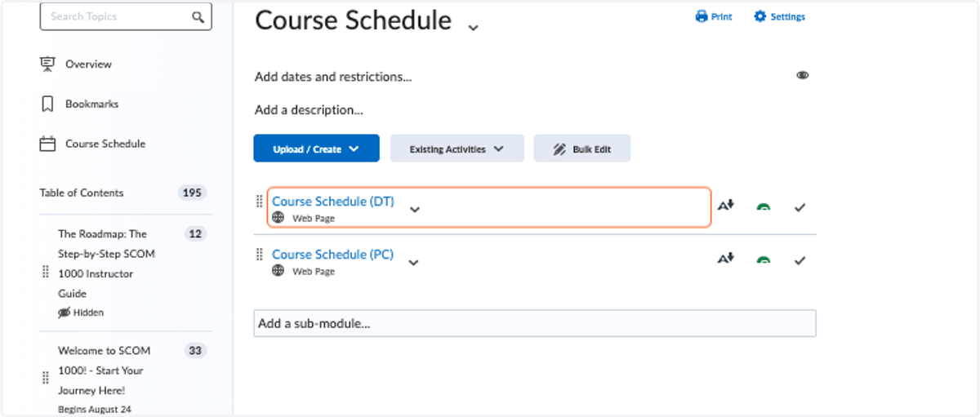Image resolution: width=980 pixels, height=417 pixels.
Task: Click the Search Topics field
Action: pos(126,16)
